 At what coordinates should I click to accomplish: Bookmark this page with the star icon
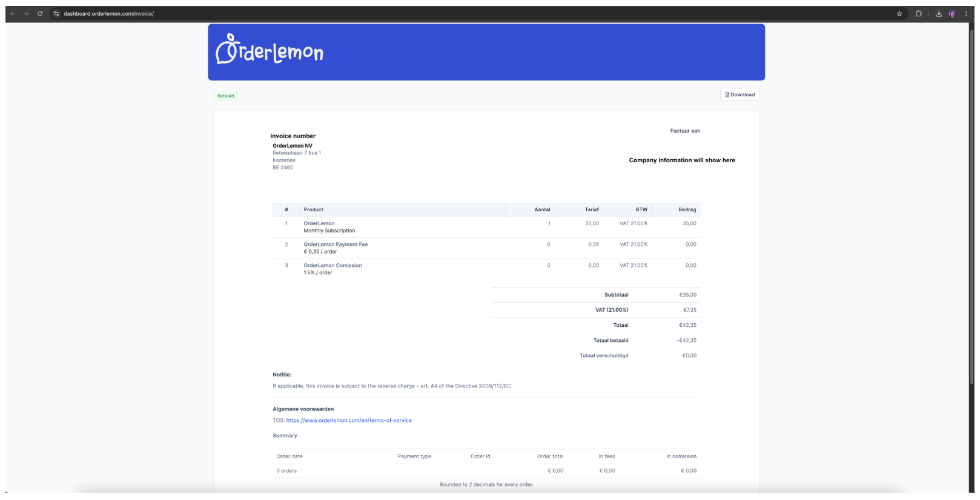point(899,13)
